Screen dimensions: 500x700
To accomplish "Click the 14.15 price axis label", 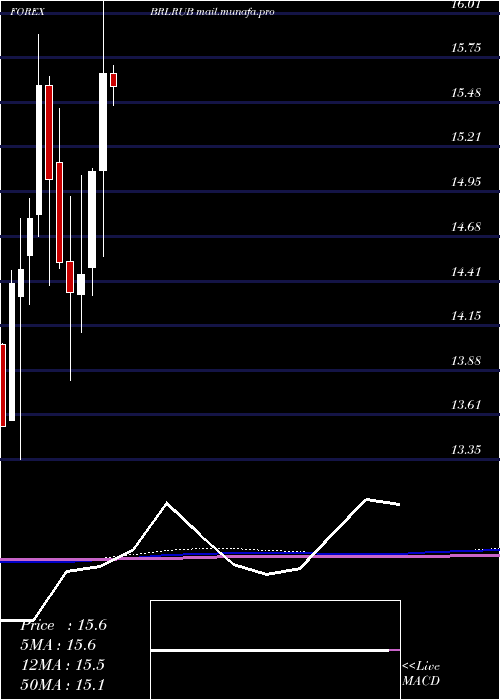I will [x=466, y=316].
